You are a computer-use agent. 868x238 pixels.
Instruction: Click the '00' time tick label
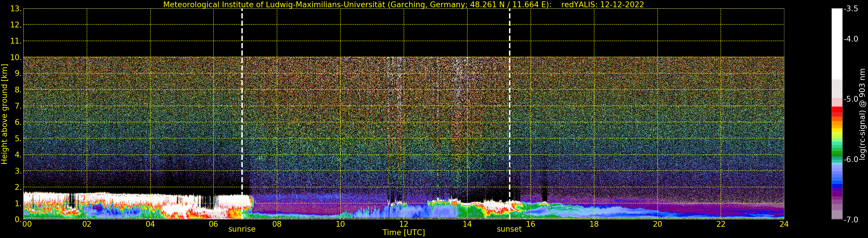[27, 224]
